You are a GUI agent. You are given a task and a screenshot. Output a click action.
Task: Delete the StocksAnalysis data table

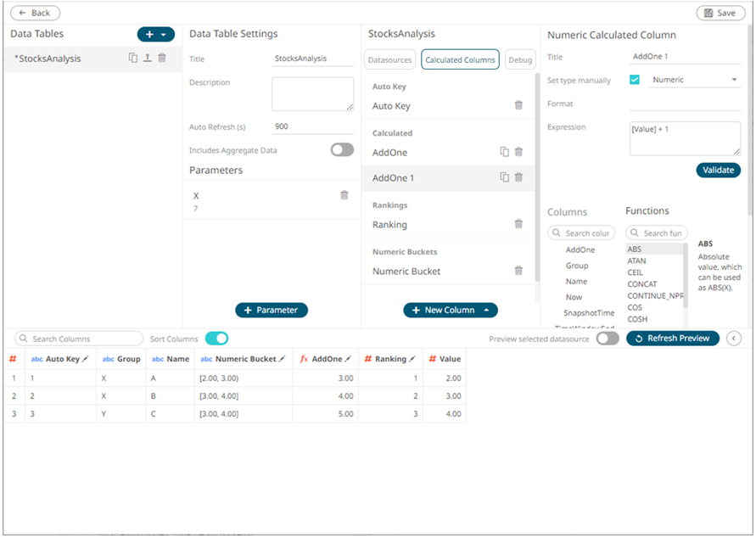(x=161, y=58)
